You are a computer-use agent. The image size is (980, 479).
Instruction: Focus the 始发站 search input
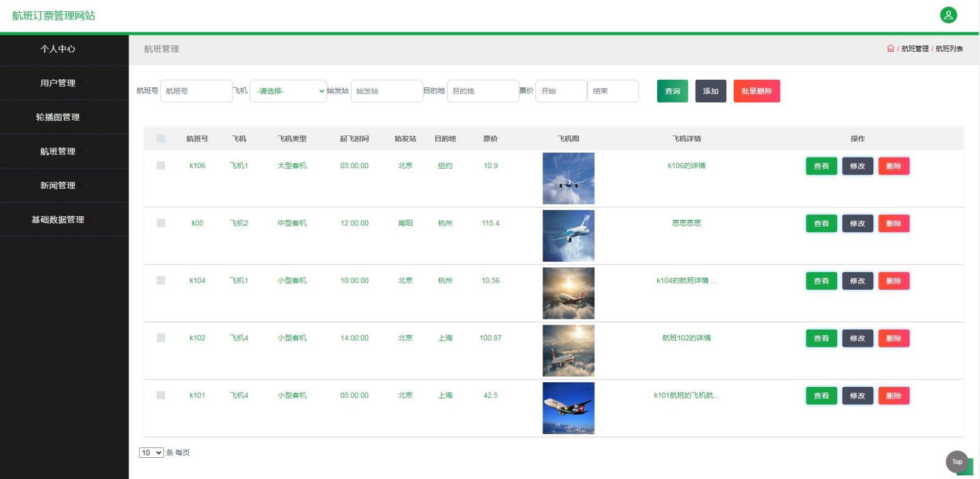[x=387, y=91]
